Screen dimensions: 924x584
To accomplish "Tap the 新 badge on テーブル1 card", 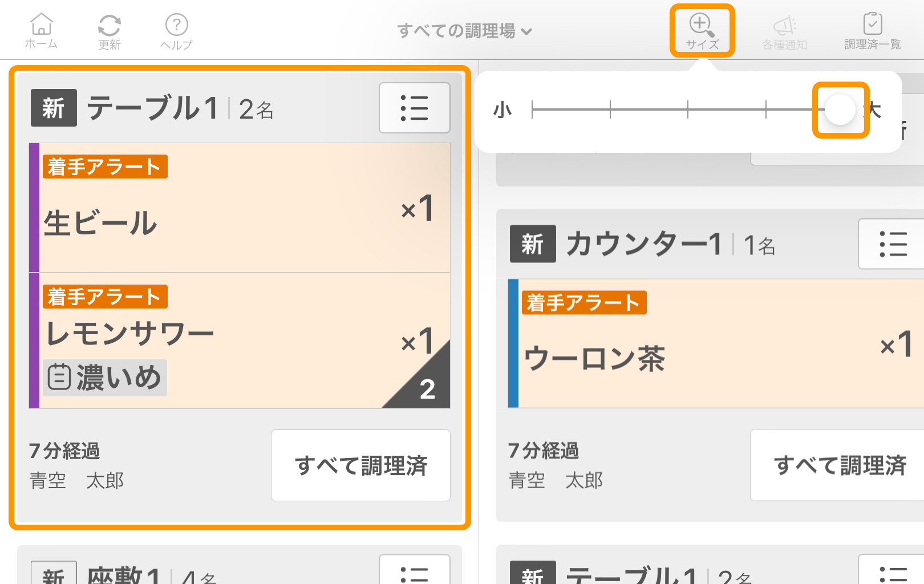I will [x=54, y=108].
